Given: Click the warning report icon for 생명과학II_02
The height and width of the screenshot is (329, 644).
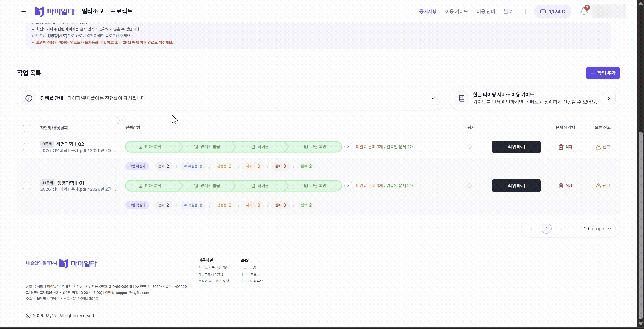Looking at the screenshot, I should 598,147.
